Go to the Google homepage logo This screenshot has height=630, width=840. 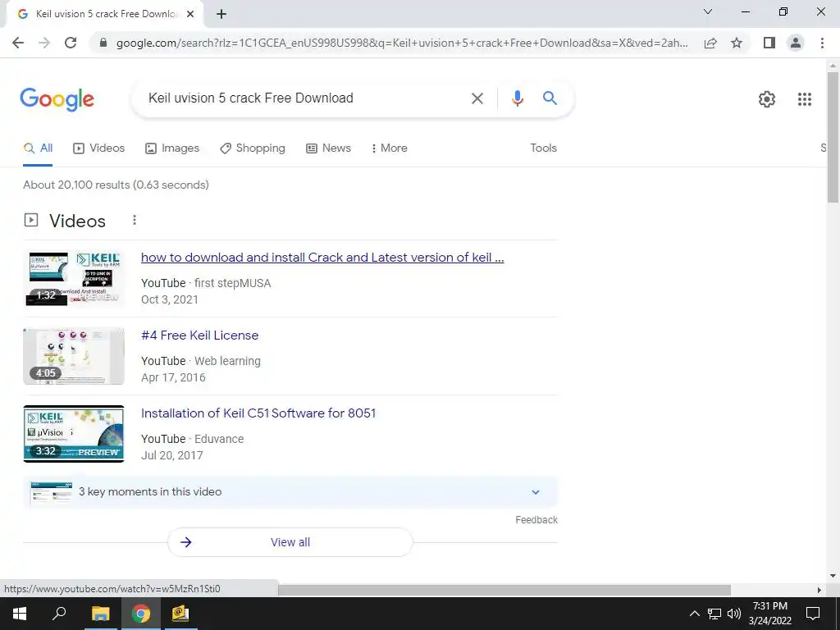tap(57, 99)
